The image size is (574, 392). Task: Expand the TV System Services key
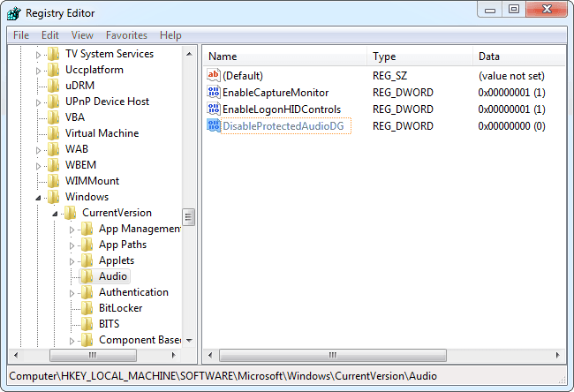38,55
